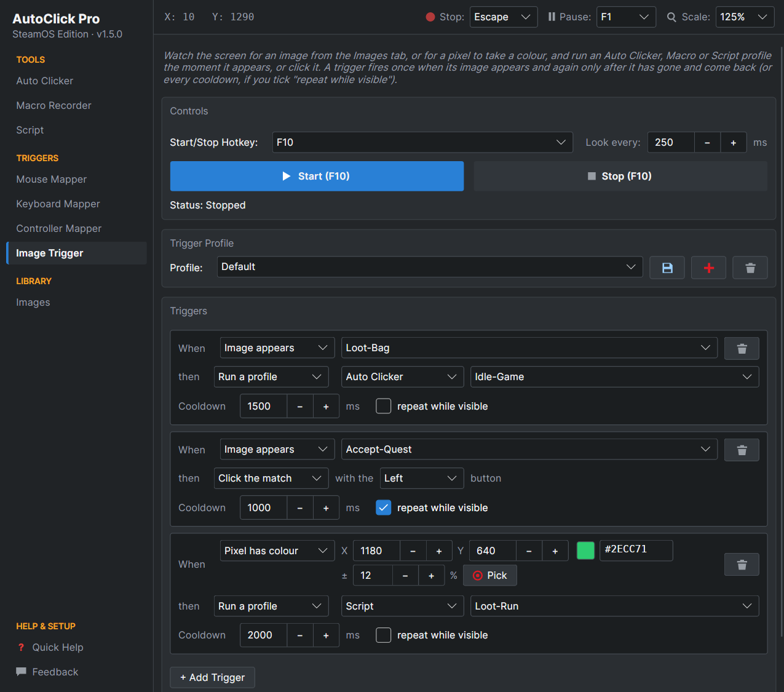Expand the Start/Stop Hotkey dropdown
The image size is (784, 692).
422,143
